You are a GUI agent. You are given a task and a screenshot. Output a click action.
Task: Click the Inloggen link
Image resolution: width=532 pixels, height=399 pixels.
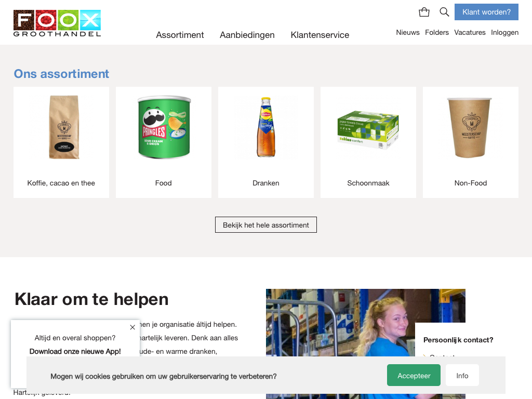(505, 32)
